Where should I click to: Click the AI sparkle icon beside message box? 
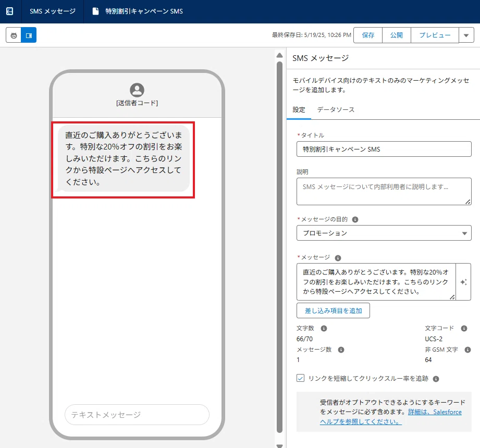(463, 282)
